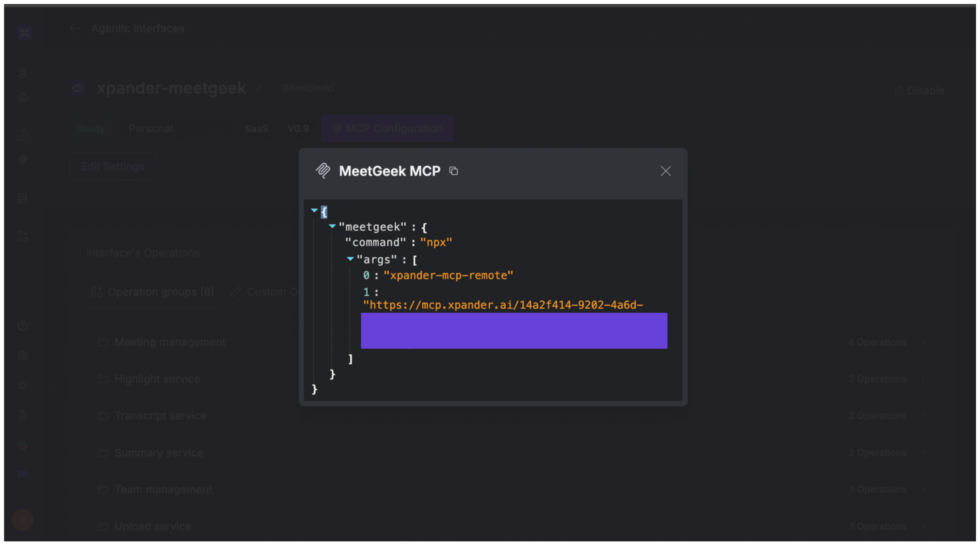This screenshot has width=980, height=545.
Task: Open settings gear in left sidebar
Action: click(x=23, y=355)
